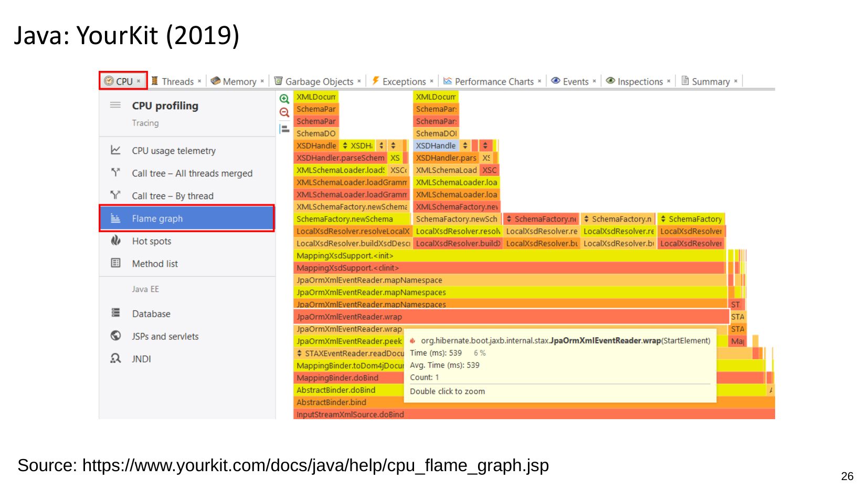The height and width of the screenshot is (489, 868).
Task: Expand the collapsed XSDH frame arrows
Action: [x=345, y=146]
